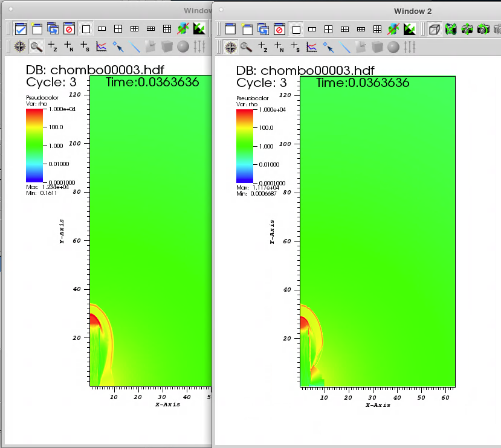Choose the 2x2 grid layout in Window 2
This screenshot has width=501, height=448.
(329, 30)
